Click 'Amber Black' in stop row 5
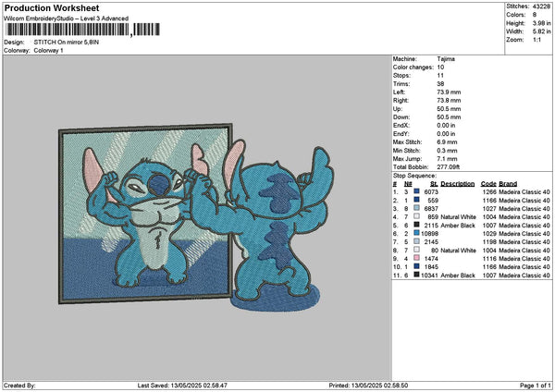Screen dimensions: 555x392 458,225
